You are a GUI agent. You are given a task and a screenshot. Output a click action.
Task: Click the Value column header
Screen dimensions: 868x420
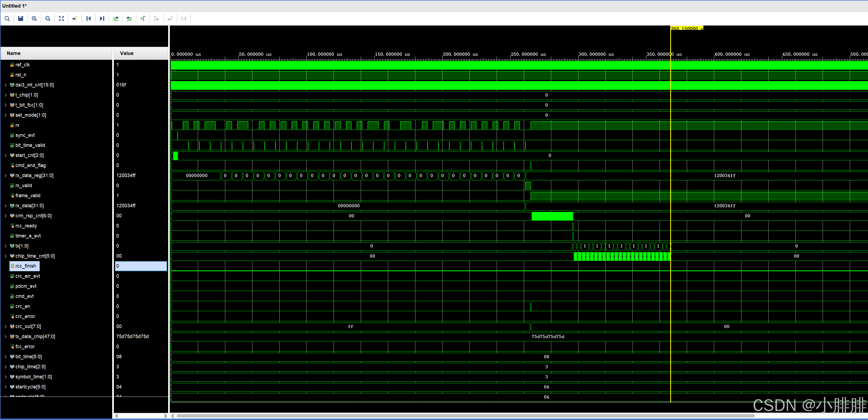[x=127, y=53]
